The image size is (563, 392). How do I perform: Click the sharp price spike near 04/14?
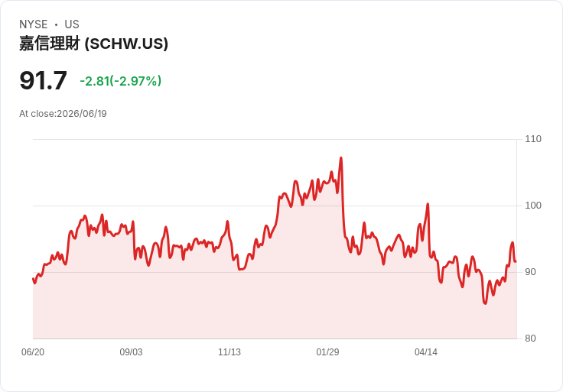click(x=428, y=204)
